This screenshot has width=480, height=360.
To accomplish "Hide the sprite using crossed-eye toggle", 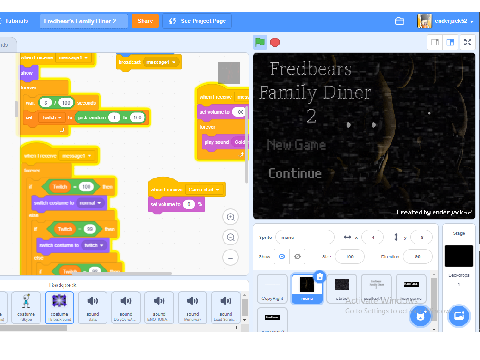I will [297, 256].
